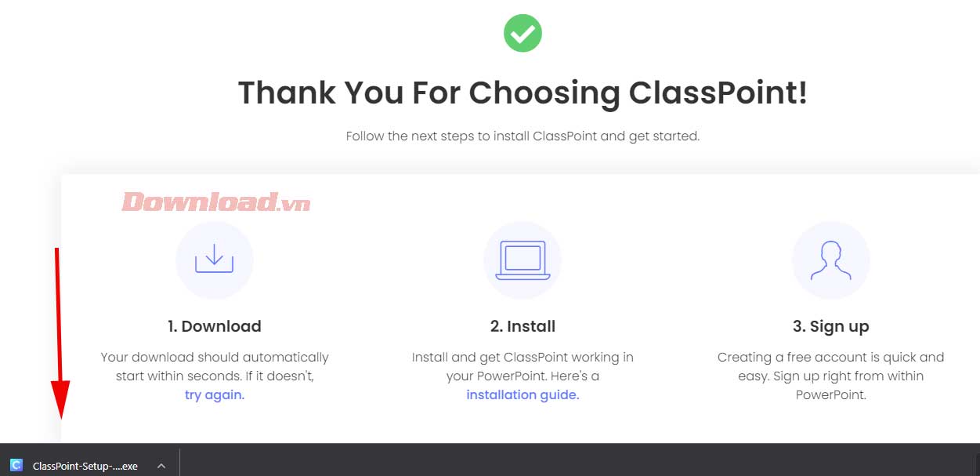
Task: Open the "installation guide." link
Action: [x=523, y=394]
